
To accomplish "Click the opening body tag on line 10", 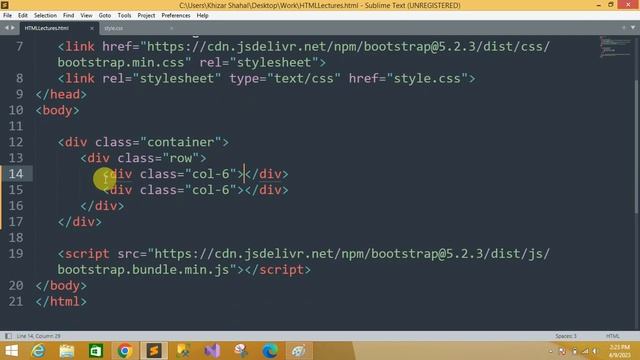I will (57, 110).
